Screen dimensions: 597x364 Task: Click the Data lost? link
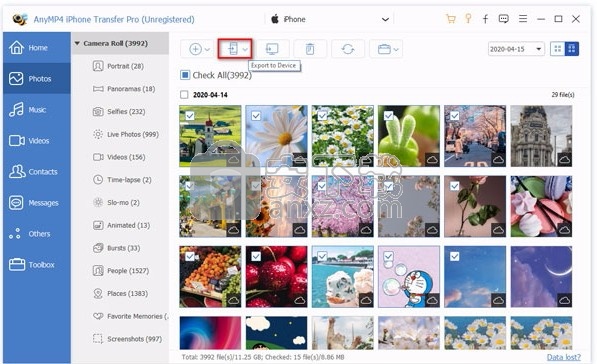563,357
